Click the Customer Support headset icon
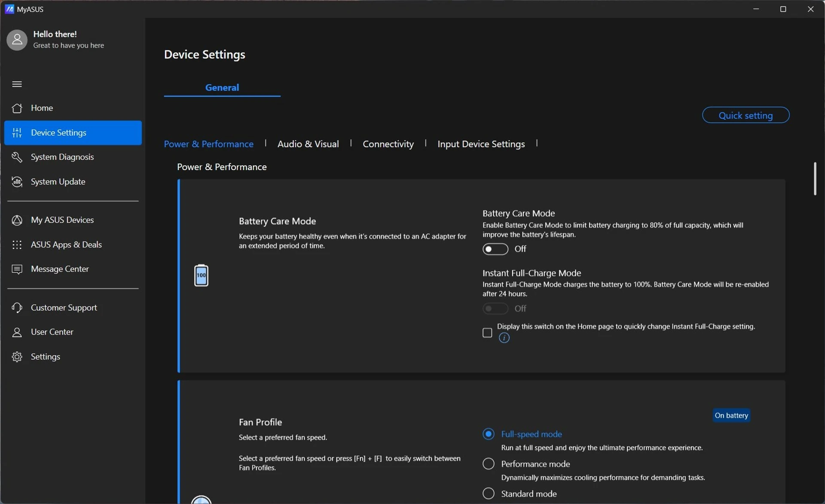 pyautogui.click(x=17, y=308)
